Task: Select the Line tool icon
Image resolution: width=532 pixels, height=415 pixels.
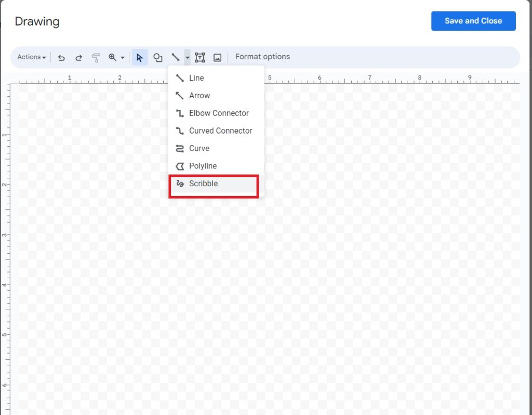Action: pyautogui.click(x=177, y=57)
